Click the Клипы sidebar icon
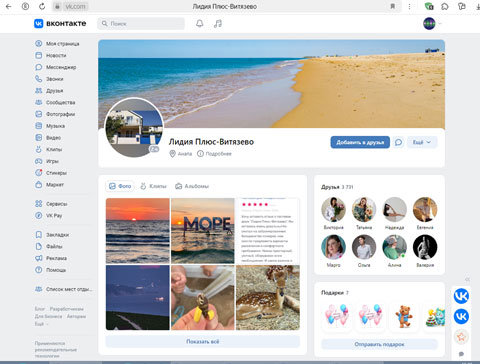Image resolution: width=480 pixels, height=364 pixels. 39,149
